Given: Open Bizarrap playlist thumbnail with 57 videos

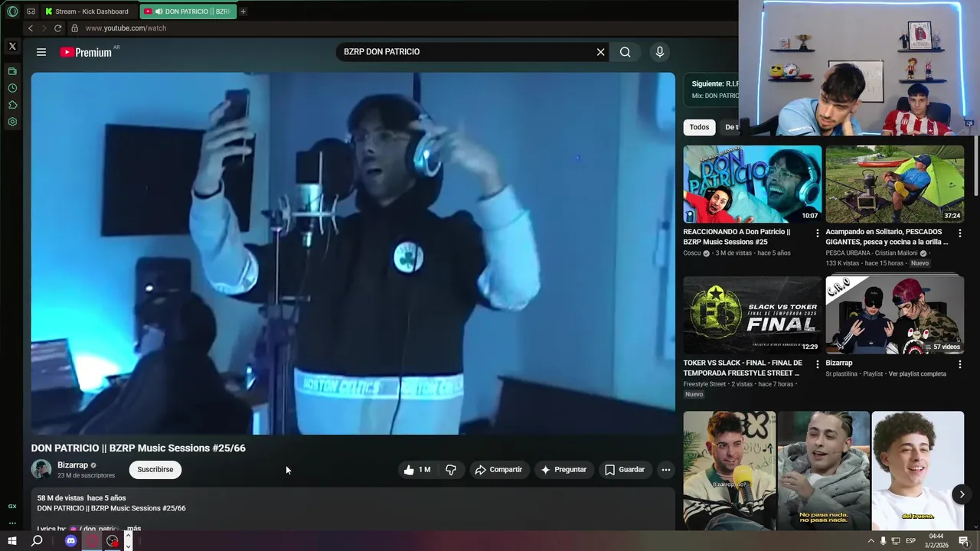Looking at the screenshot, I should pyautogui.click(x=895, y=315).
